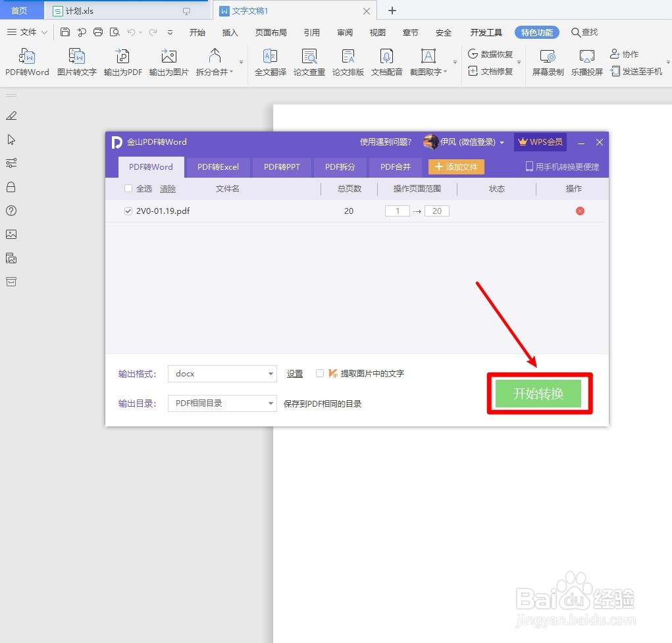This screenshot has width=672, height=643.
Task: Open 查找 search in ribbon
Action: tap(584, 32)
